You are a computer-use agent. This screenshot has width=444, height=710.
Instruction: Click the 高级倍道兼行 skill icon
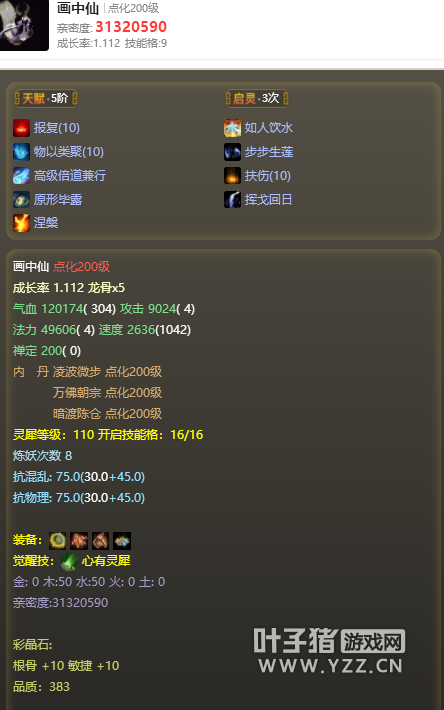(x=21, y=176)
